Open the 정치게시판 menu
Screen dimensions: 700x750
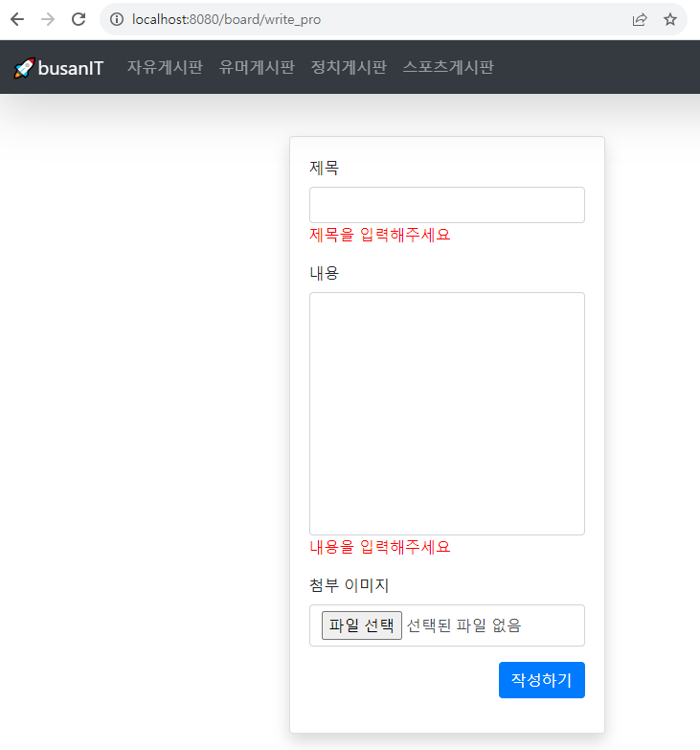349,67
